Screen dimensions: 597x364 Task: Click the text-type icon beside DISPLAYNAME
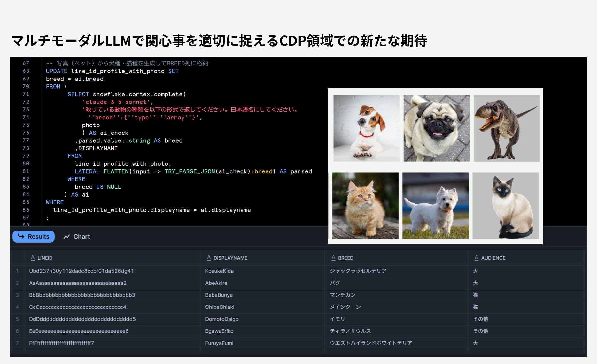(209, 258)
